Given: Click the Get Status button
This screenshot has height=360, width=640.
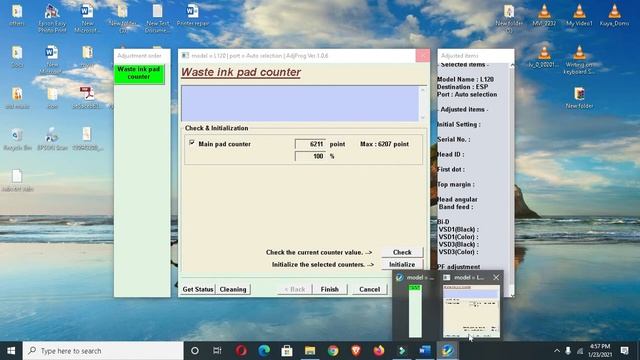Looking at the screenshot, I should pyautogui.click(x=198, y=289).
